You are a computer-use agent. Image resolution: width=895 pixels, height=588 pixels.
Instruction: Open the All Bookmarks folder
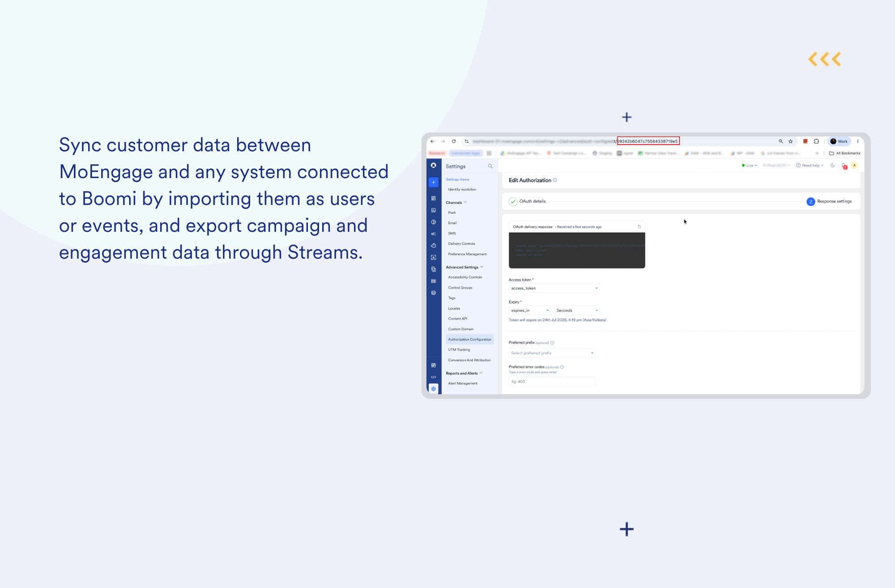pos(845,153)
